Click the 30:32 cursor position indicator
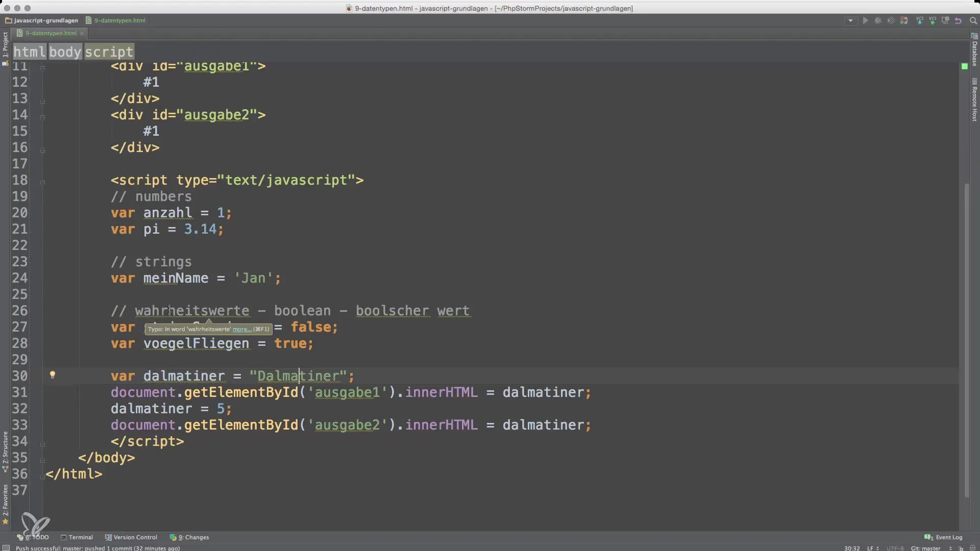Viewport: 980px width, 551px height. pos(852,548)
